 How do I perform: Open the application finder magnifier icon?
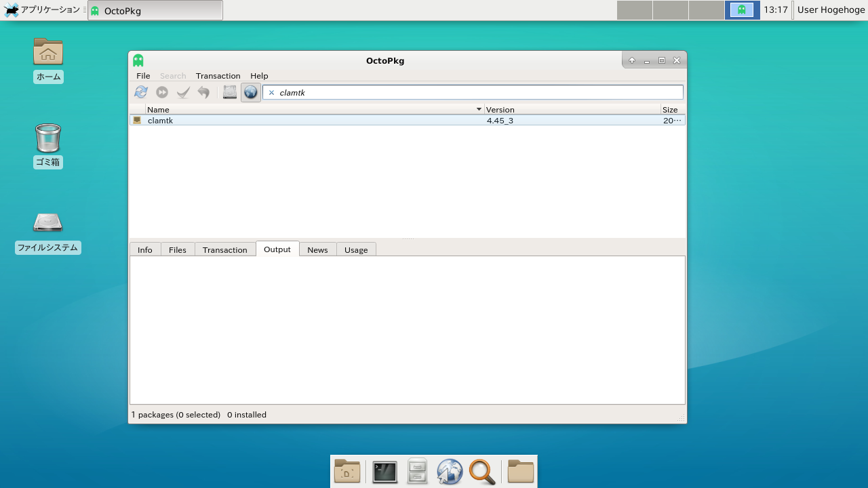tap(482, 471)
